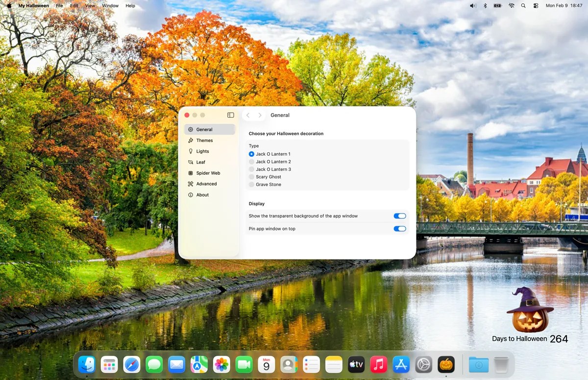Disable transparent background toggle

point(400,216)
